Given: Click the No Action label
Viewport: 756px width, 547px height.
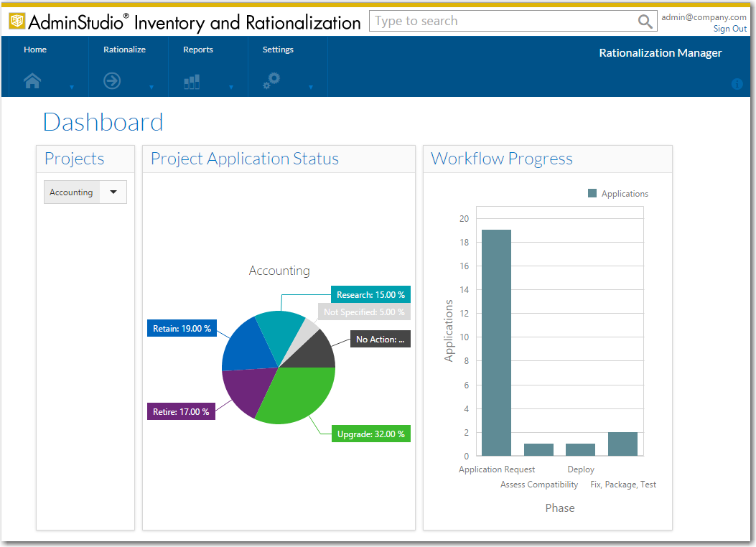Looking at the screenshot, I should pos(380,339).
